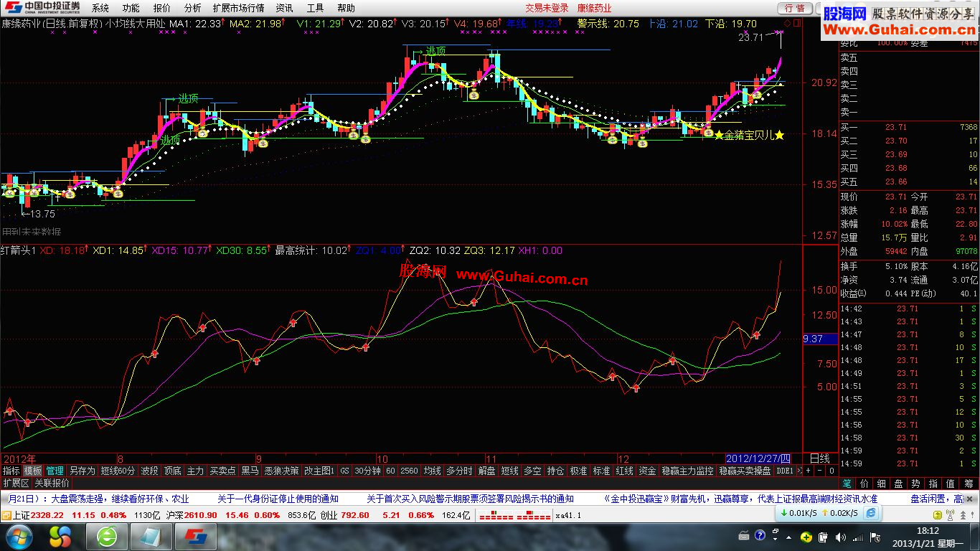The image size is (980, 551).
Task: Switch to the 多空 indicator
Action: click(532, 471)
